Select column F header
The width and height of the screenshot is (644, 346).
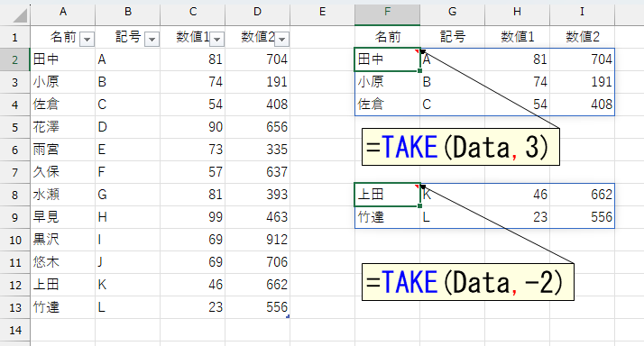click(387, 13)
